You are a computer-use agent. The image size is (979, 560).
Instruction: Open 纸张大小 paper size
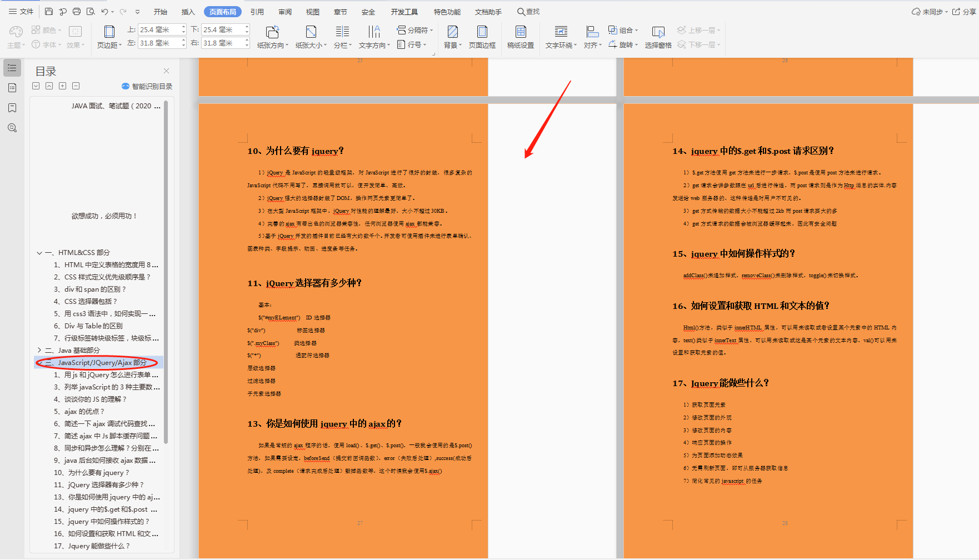click(x=311, y=37)
